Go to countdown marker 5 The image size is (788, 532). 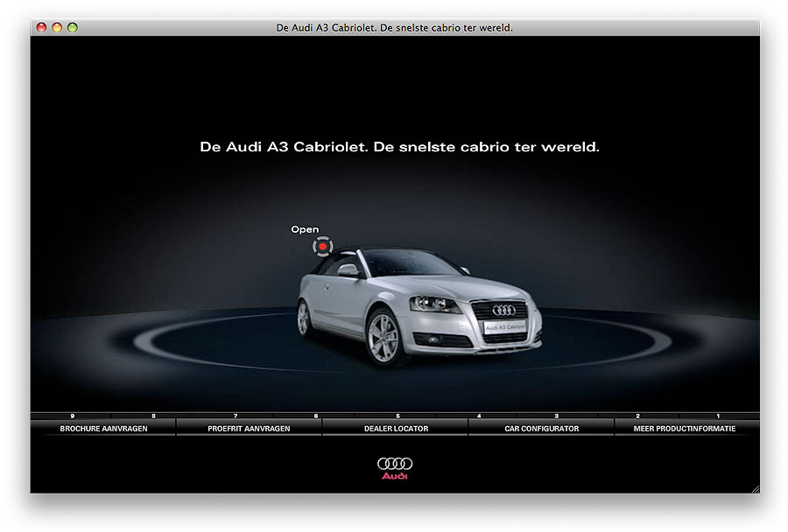click(398, 416)
